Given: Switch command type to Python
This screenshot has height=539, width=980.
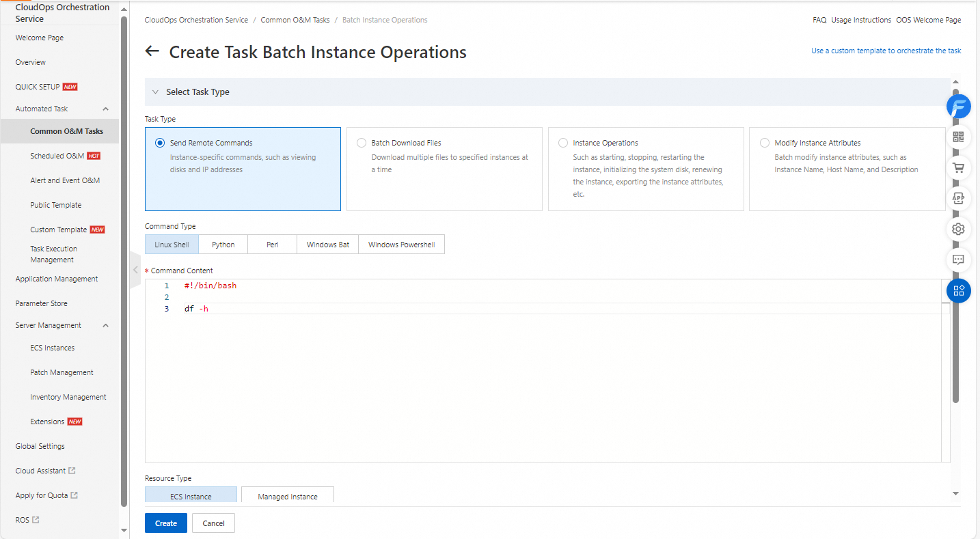Looking at the screenshot, I should 223,245.
